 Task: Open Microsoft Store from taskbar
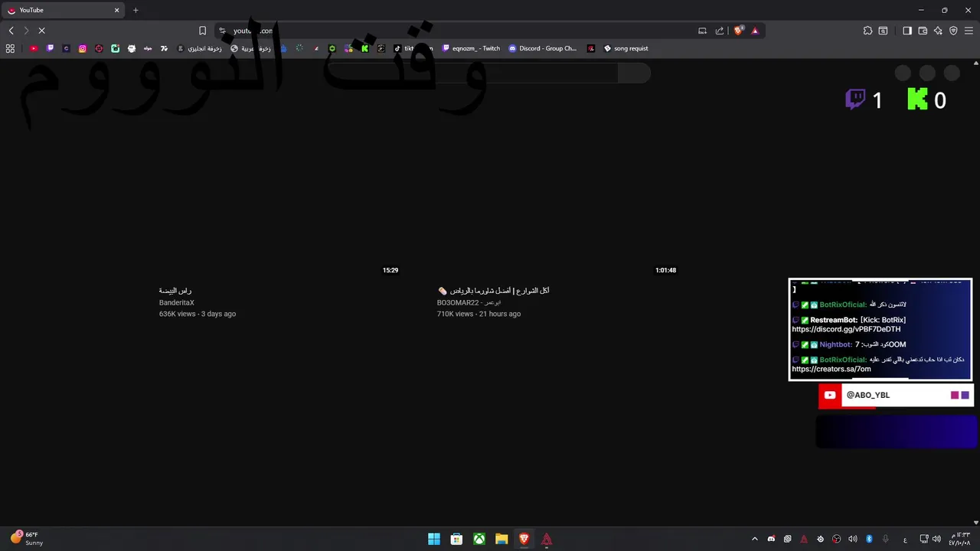(456, 539)
